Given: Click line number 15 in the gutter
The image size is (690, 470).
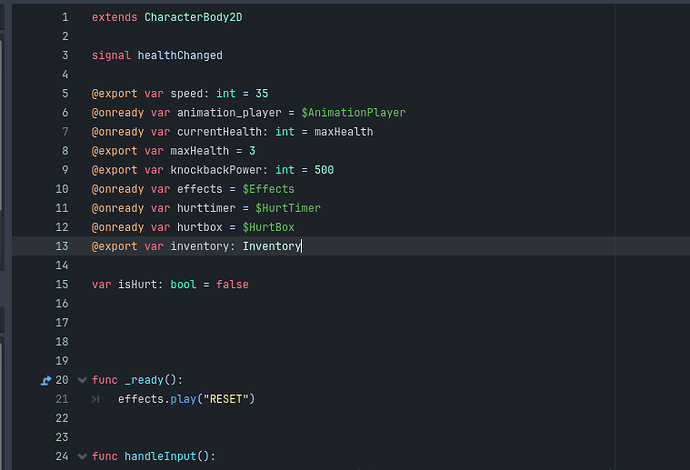Looking at the screenshot, I should 62,284.
